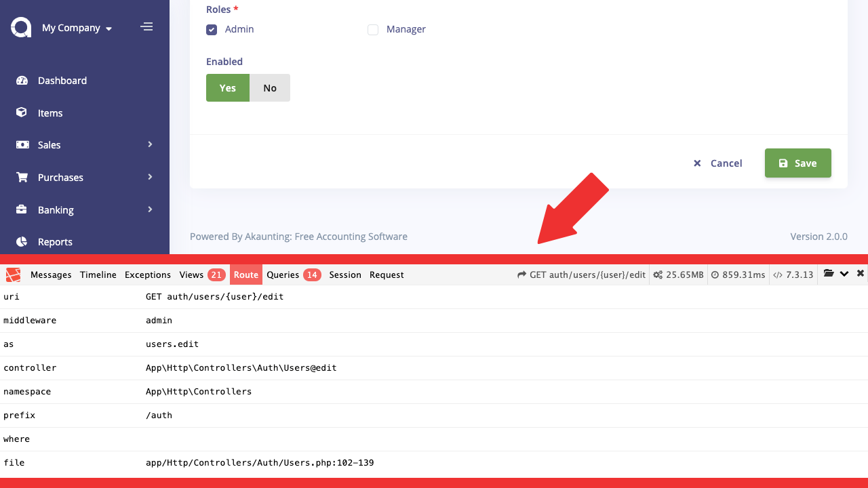Minimize the debugbar with the chevron icon

tap(844, 274)
